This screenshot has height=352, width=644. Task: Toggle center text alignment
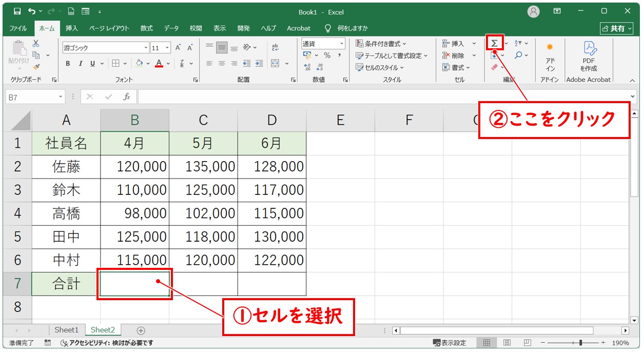click(x=222, y=64)
